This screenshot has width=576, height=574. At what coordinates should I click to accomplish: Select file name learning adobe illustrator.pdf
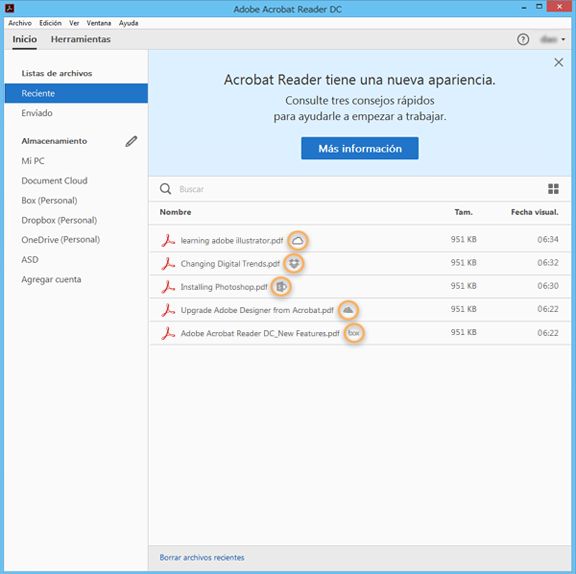(x=232, y=241)
